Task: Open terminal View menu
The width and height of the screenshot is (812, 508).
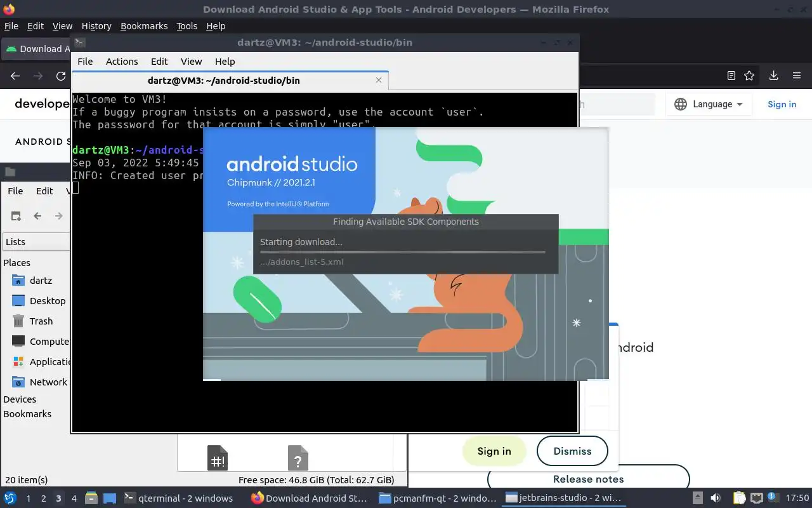Action: [x=191, y=61]
